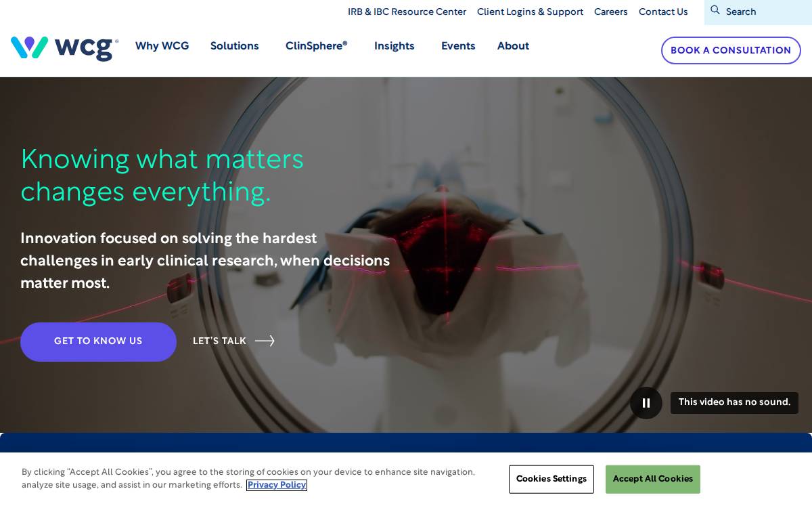The width and height of the screenshot is (812, 508).
Task: Open the Insights menu
Action: pyautogui.click(x=394, y=46)
